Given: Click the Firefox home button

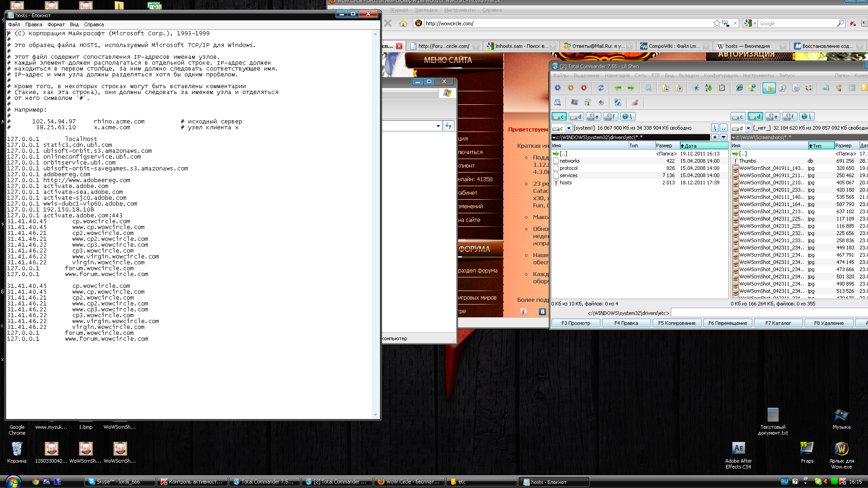Looking at the screenshot, I should click(x=403, y=23).
